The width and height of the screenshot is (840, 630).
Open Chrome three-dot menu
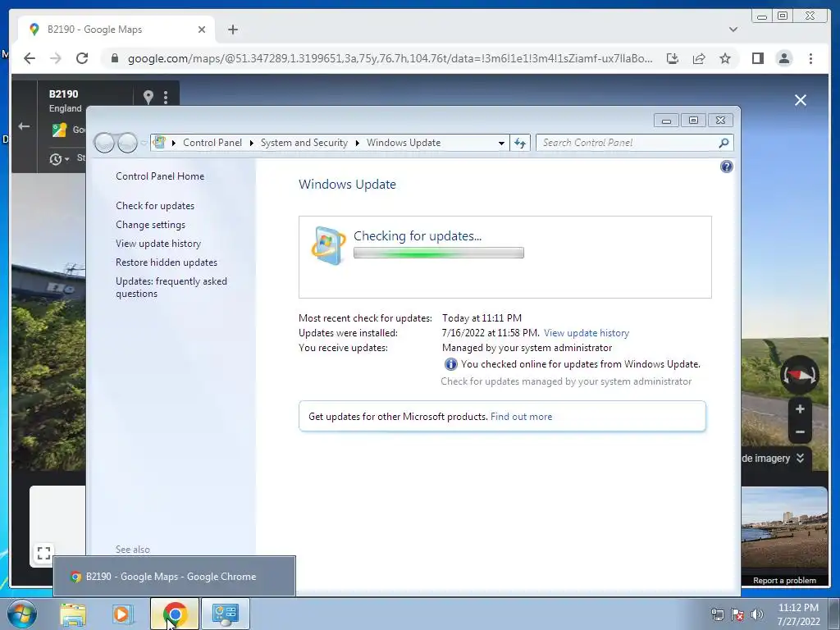coord(810,58)
